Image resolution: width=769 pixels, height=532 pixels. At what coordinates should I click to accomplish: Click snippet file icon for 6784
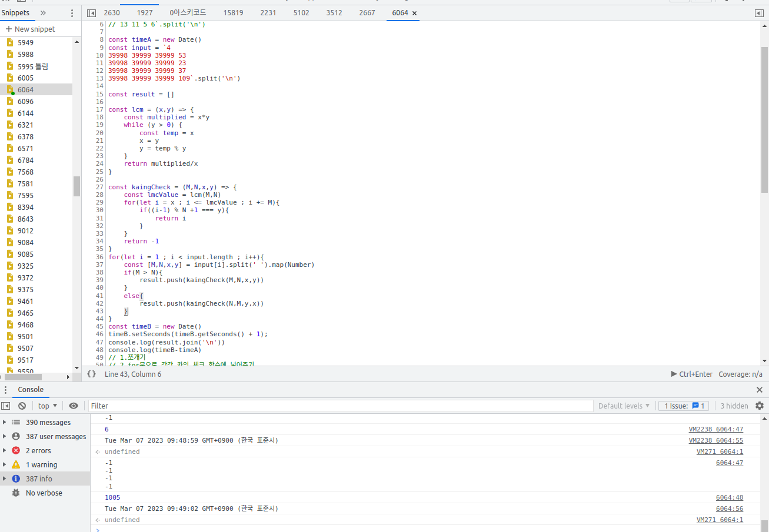point(10,160)
